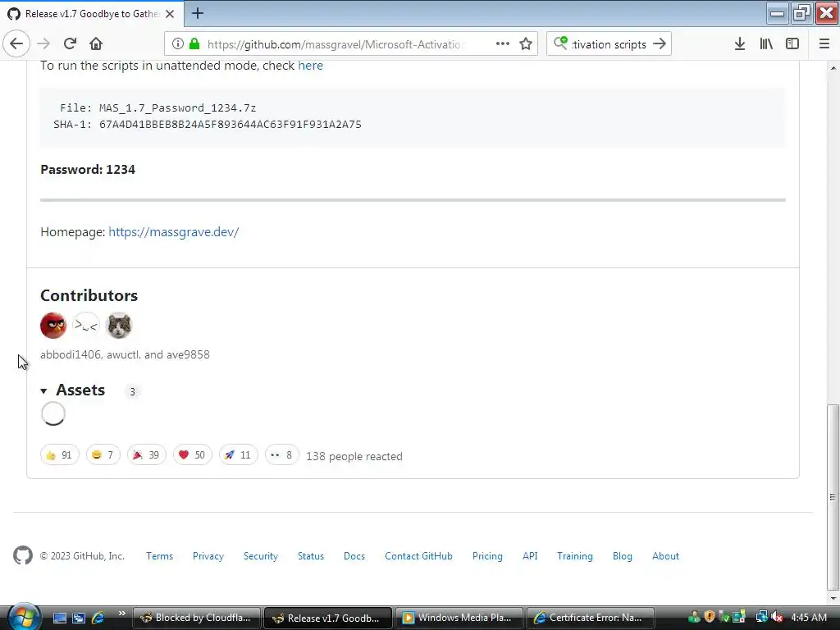
Task: Toggle the sidebar view icon
Action: 792,44
